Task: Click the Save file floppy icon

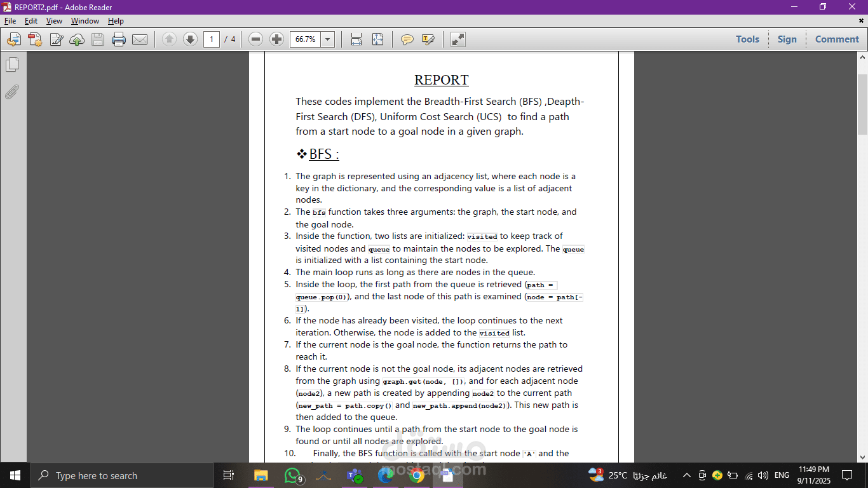Action: [x=97, y=39]
